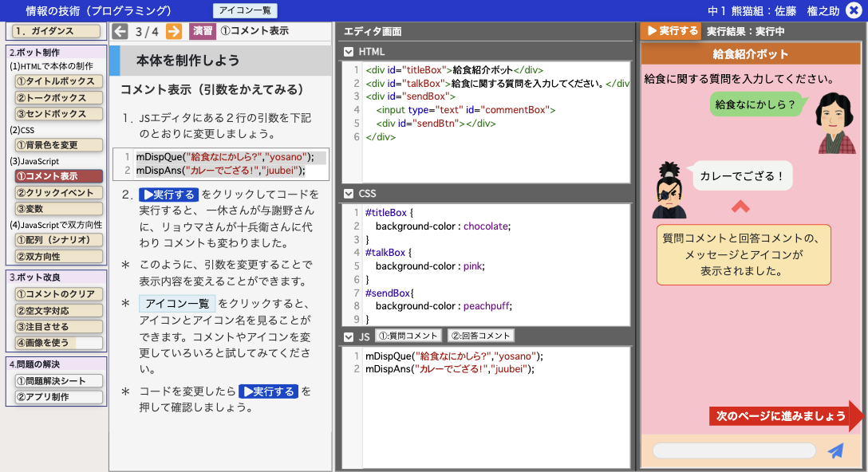Image resolution: width=868 pixels, height=472 pixels.
Task: Go to previous page with left arrow
Action: point(120,31)
